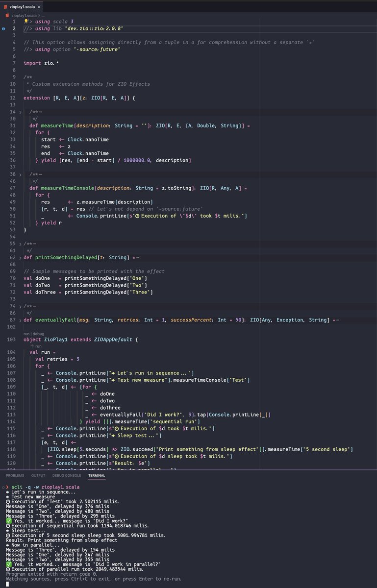The image size is (377, 588).
Task: Click 'val retries = 3' on line 105
Action: click(x=57, y=359)
